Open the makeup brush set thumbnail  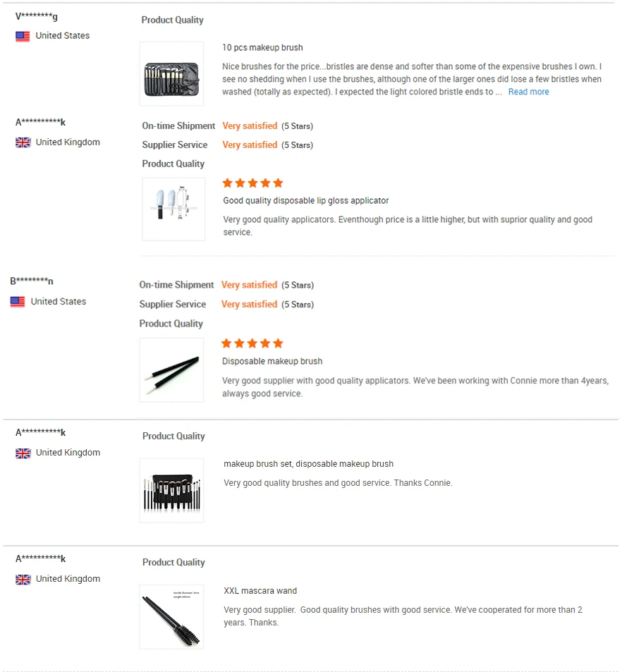tap(171, 490)
